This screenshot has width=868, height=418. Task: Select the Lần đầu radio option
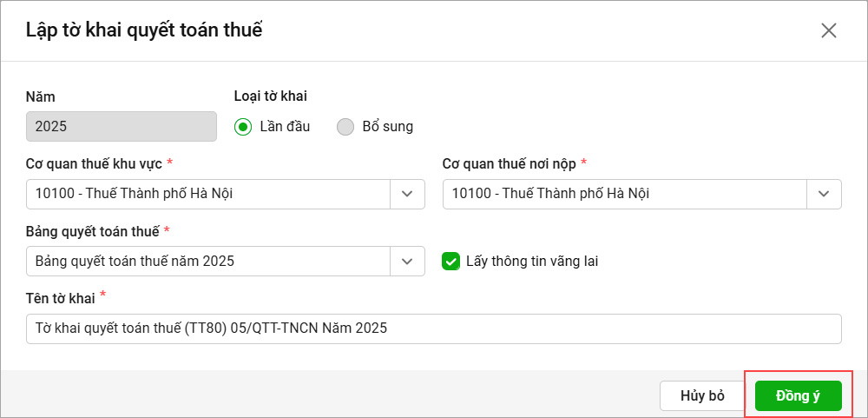point(243,127)
